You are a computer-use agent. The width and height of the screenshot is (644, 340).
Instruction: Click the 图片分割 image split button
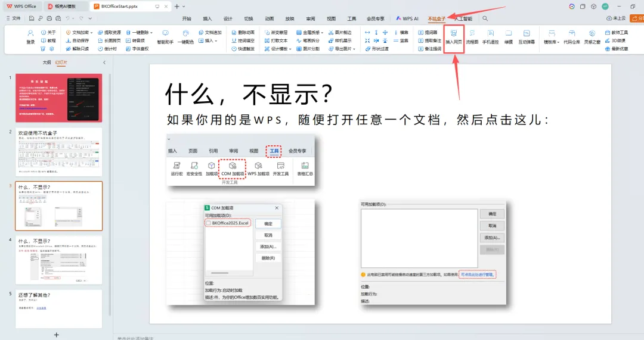pyautogui.click(x=308, y=49)
